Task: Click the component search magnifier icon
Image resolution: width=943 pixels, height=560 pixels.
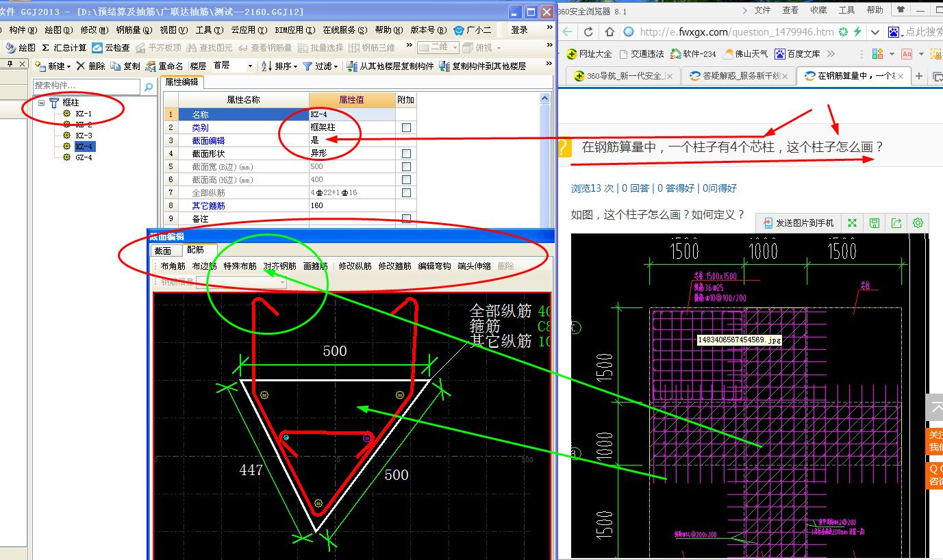Action: 148,87
